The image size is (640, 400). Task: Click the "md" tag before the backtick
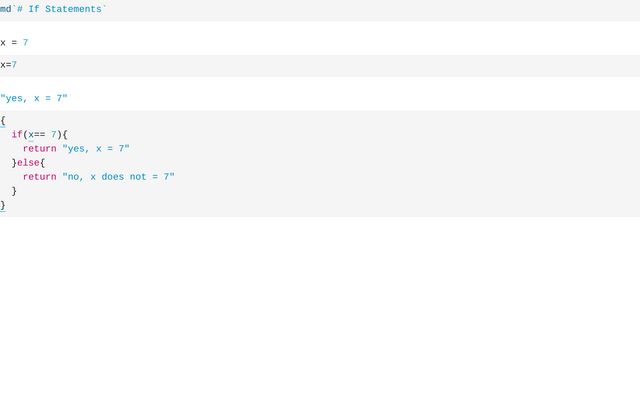click(x=5, y=9)
